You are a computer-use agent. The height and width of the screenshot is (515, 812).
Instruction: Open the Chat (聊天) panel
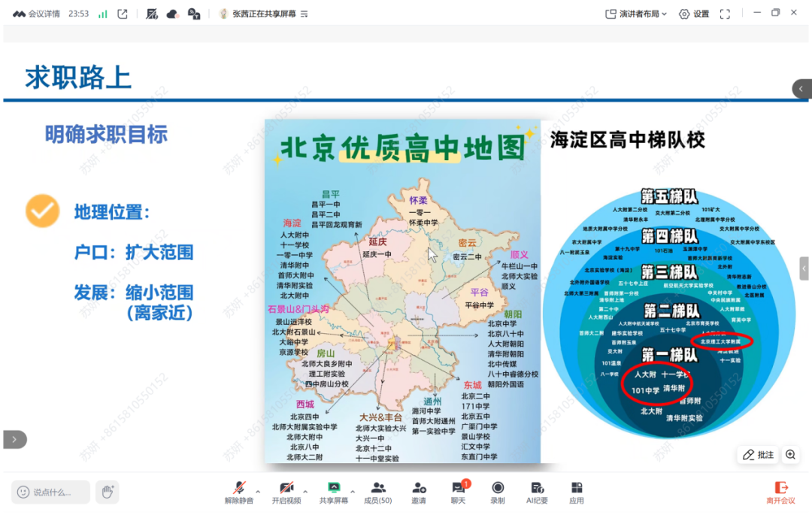point(458,489)
